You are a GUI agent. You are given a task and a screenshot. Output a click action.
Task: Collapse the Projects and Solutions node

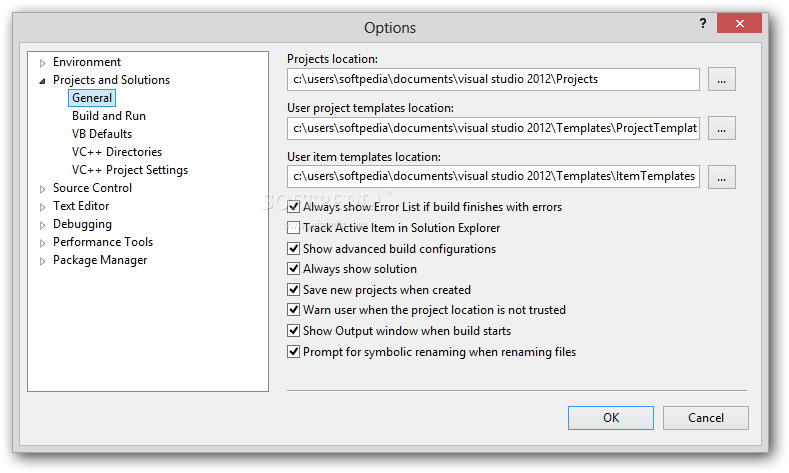click(x=43, y=81)
